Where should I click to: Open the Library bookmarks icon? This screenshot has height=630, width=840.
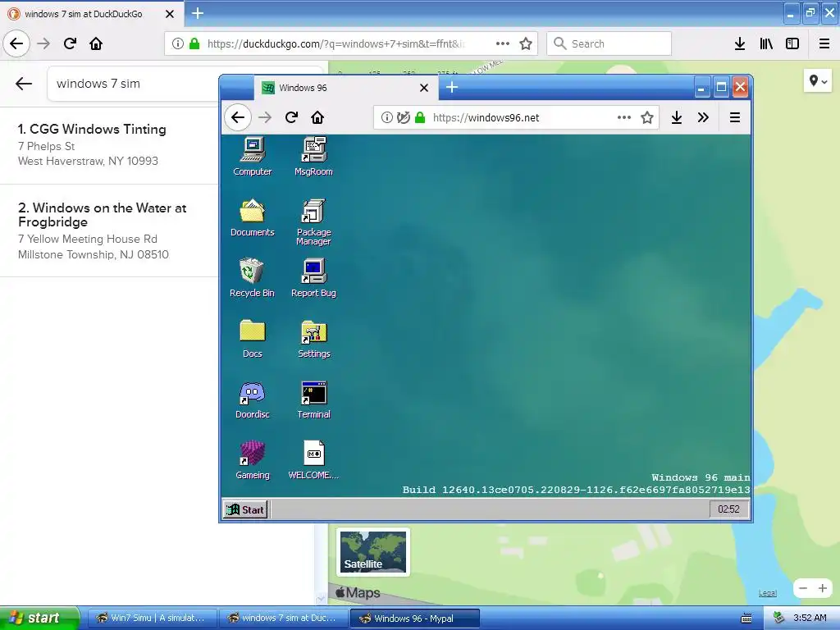tap(766, 43)
